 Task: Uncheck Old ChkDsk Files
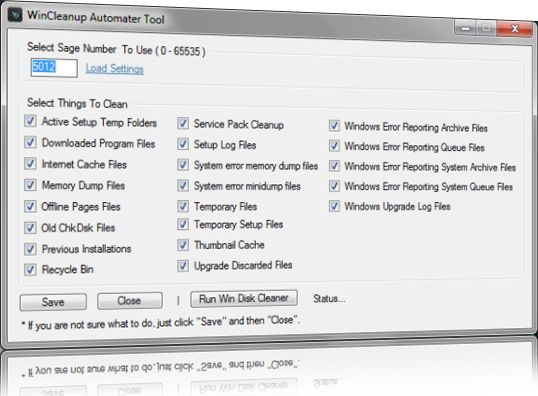click(x=30, y=228)
